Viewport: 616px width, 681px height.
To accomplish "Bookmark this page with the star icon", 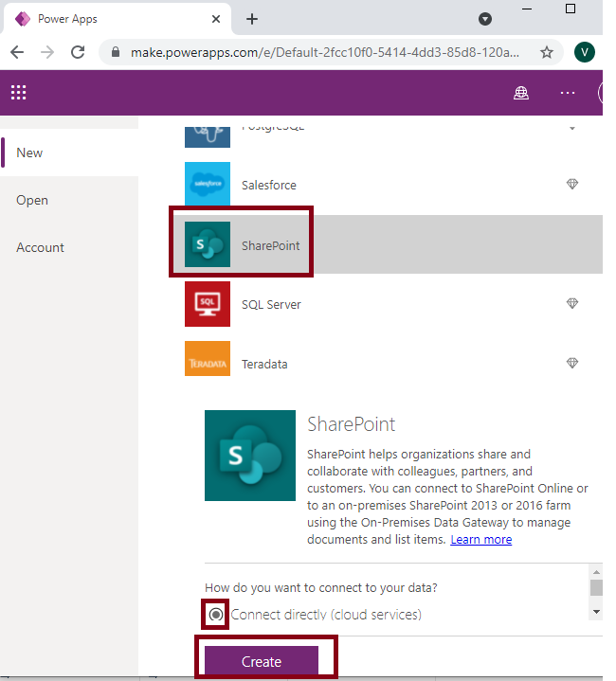I will (547, 52).
